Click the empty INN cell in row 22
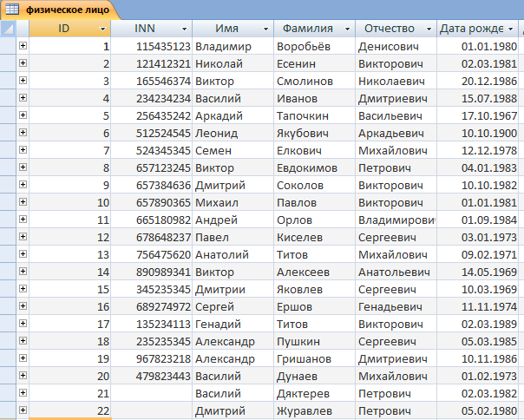 click(151, 410)
